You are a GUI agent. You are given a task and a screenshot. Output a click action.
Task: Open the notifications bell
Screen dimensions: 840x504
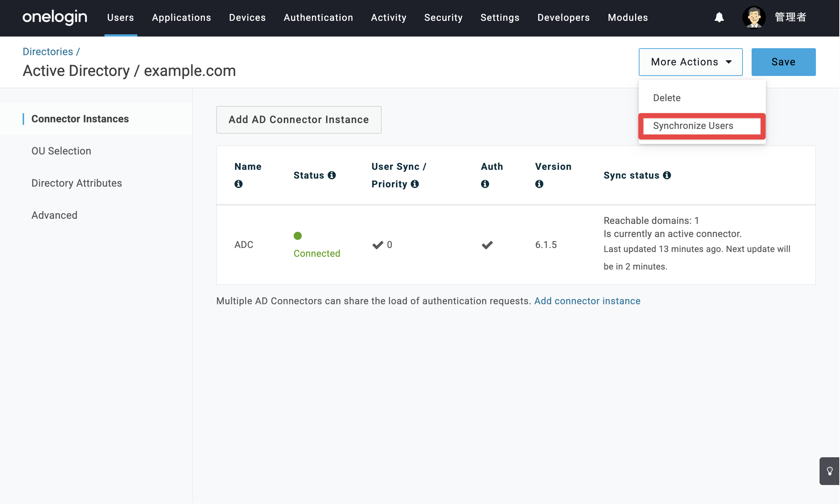(x=719, y=17)
